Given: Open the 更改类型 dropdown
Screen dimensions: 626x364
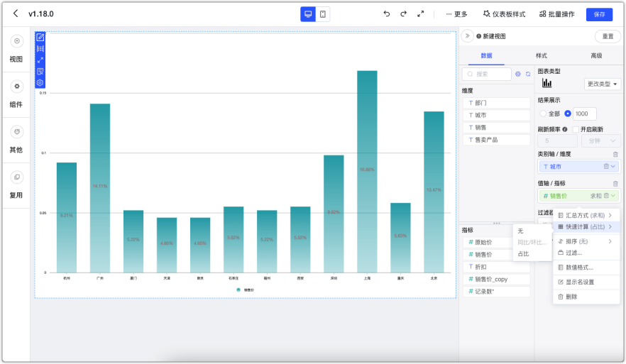Looking at the screenshot, I should pyautogui.click(x=603, y=84).
